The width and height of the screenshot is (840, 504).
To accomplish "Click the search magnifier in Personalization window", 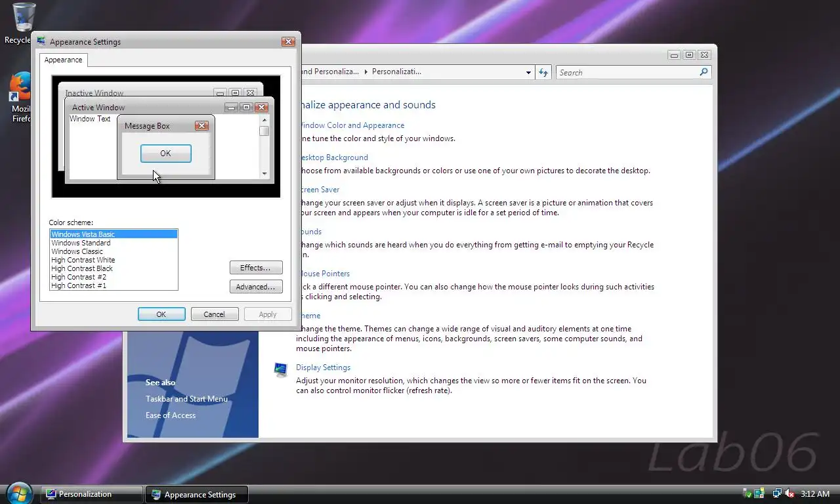I will [703, 72].
